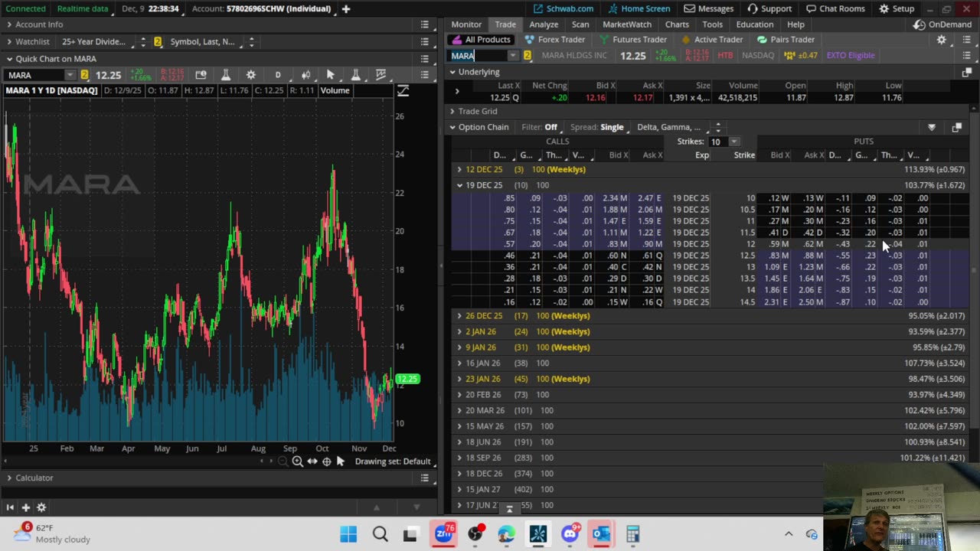Open the Account Info panel menu icon
Screen dimensions: 980x551
click(x=425, y=24)
